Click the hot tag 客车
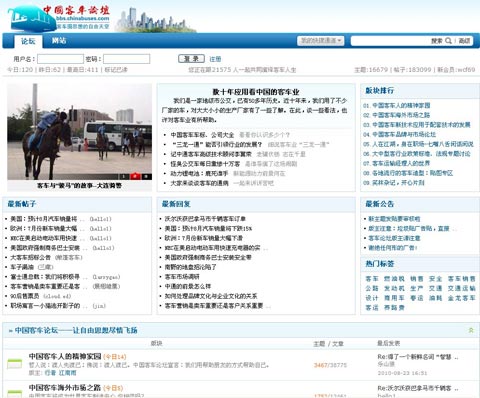This screenshot has height=398, width=480. tap(372, 279)
